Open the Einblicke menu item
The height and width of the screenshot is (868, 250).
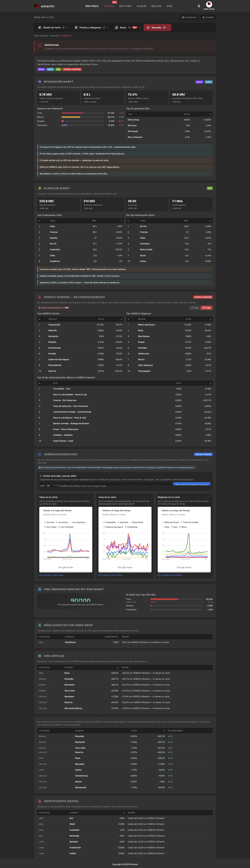[x=109, y=6]
